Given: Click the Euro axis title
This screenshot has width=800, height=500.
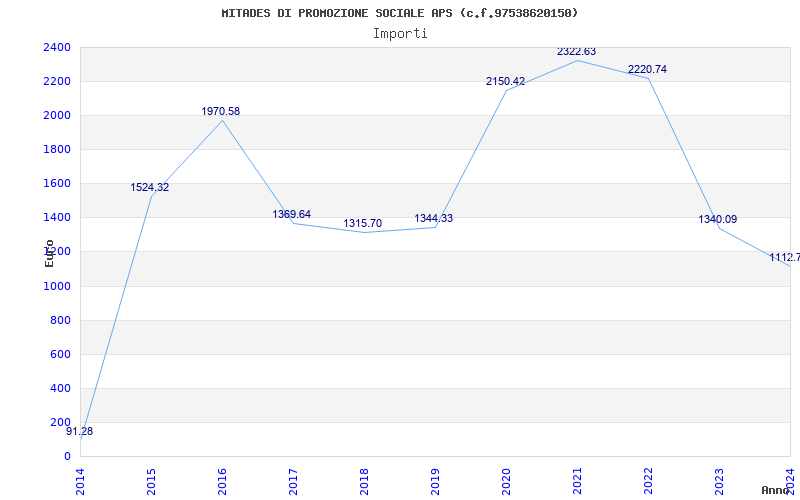Looking at the screenshot, I should 49,254.
